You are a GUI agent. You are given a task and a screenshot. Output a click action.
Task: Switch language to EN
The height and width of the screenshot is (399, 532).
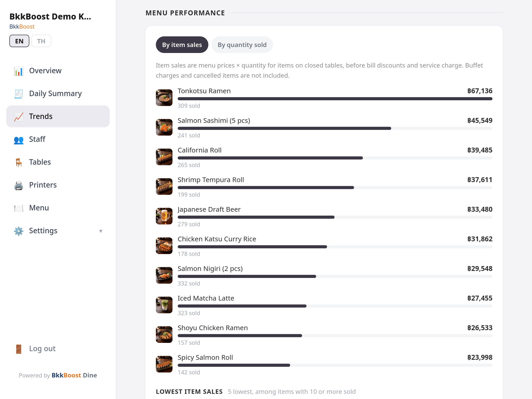19,41
